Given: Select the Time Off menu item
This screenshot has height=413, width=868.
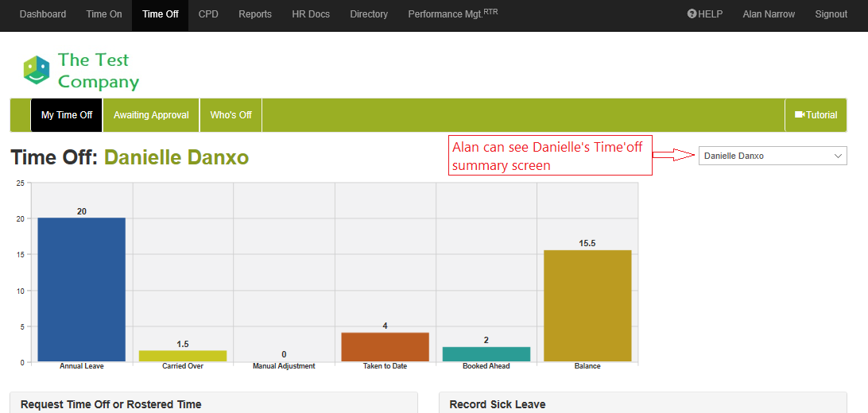Looking at the screenshot, I should click(161, 14).
